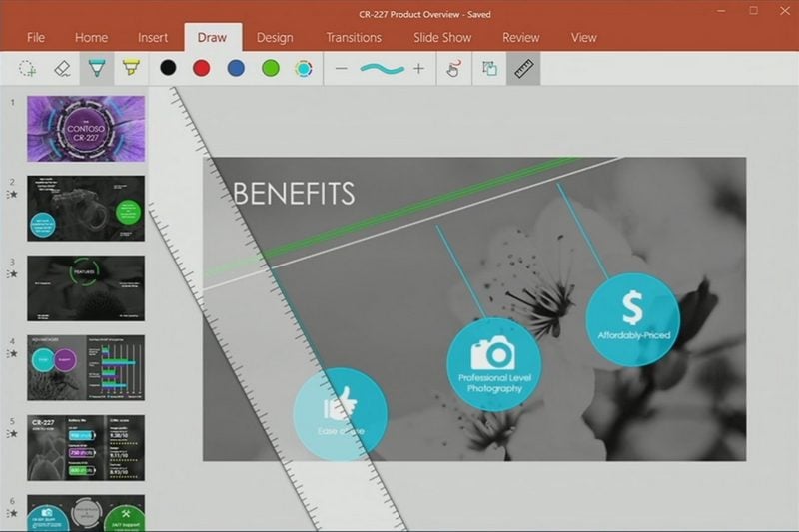Pick the red ink color

point(201,68)
